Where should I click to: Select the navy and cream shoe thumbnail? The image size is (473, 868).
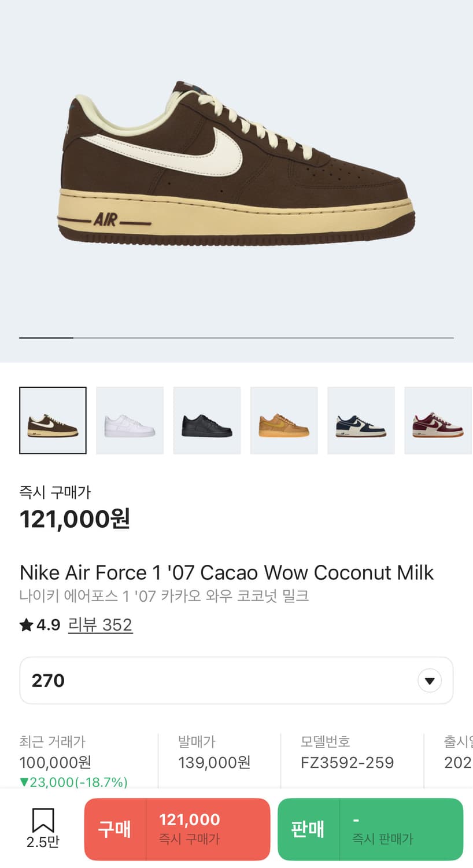361,421
